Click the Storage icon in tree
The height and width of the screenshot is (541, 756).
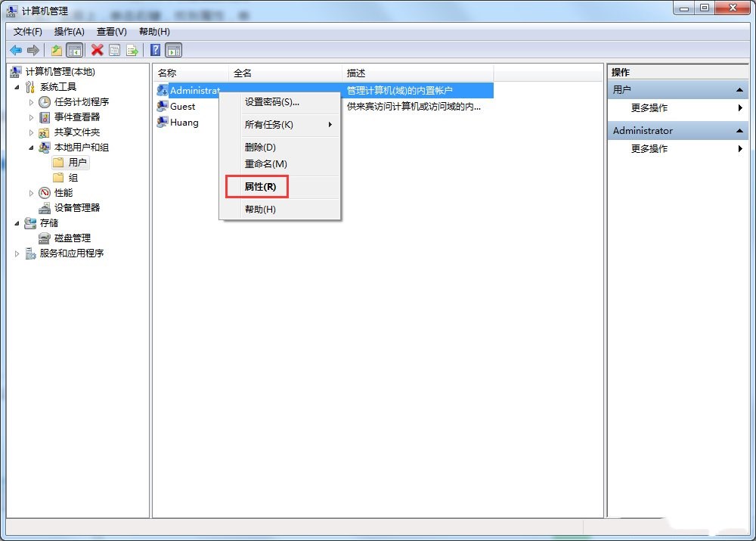30,223
